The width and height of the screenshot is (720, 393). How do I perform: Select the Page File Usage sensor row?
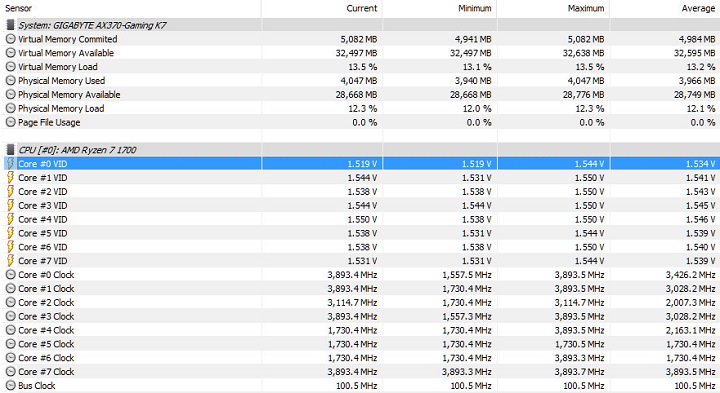click(360, 122)
